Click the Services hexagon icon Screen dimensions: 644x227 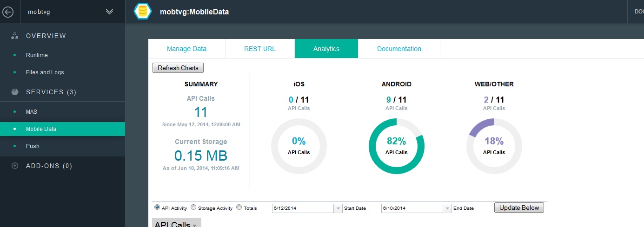pos(15,92)
